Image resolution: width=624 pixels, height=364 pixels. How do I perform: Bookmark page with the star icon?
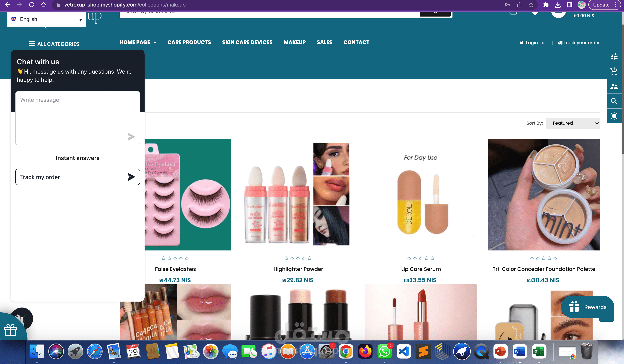[531, 5]
